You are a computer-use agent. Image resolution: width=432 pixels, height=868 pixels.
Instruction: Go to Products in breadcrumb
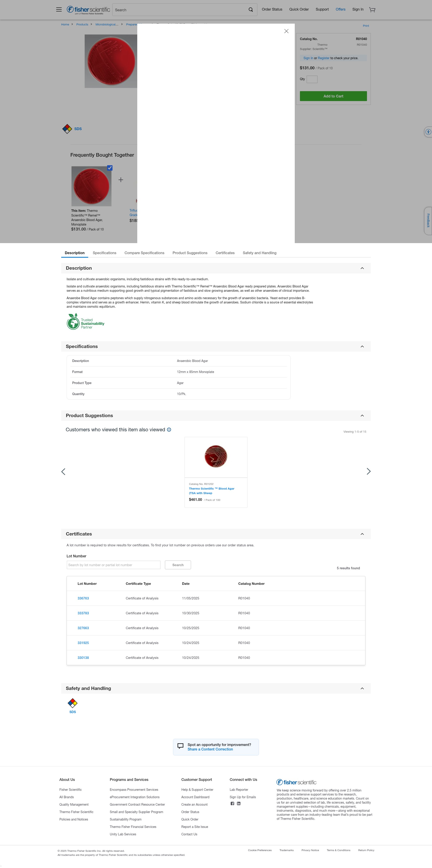coord(82,25)
